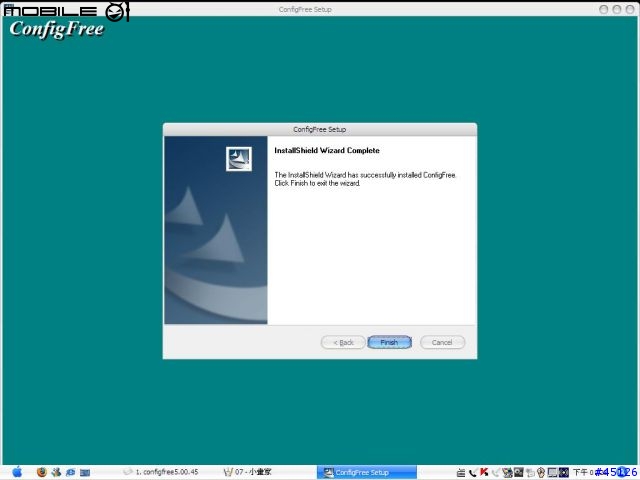Click Finish to exit the wizard
The image size is (640, 480).
tap(389, 342)
